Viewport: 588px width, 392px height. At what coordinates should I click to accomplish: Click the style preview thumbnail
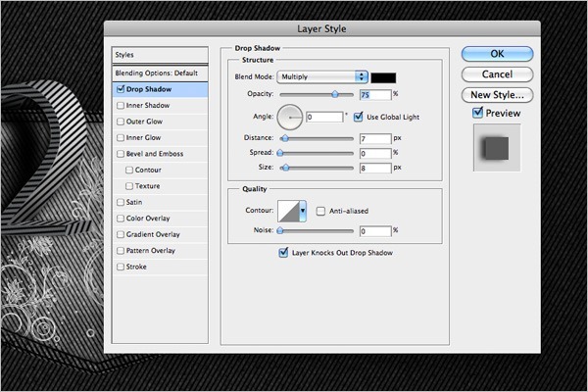497,148
